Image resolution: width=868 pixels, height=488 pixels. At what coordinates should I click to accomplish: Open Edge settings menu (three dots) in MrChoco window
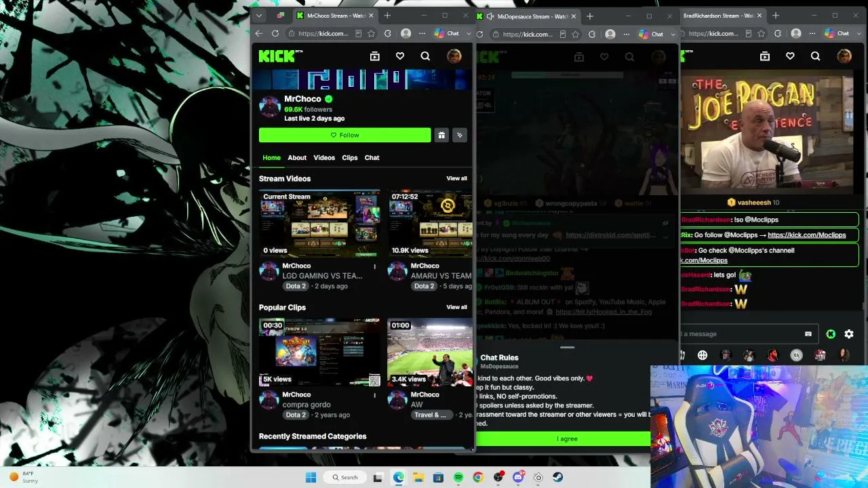(422, 33)
